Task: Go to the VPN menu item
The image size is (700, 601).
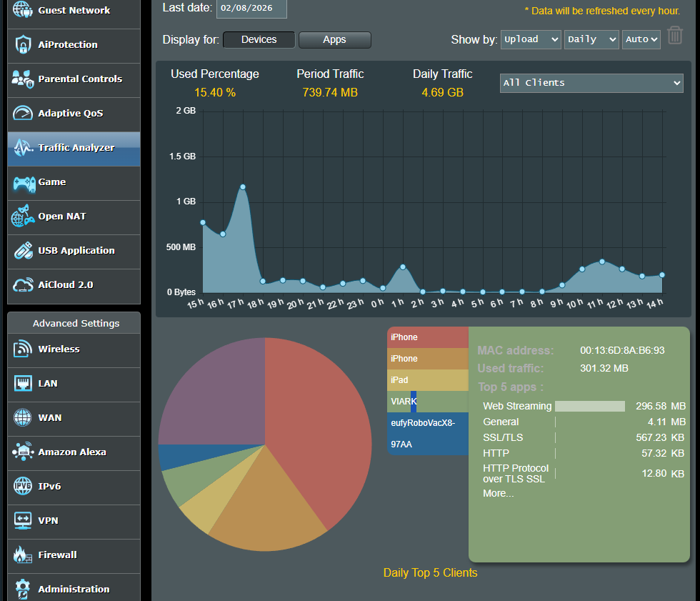Action: pyautogui.click(x=74, y=521)
